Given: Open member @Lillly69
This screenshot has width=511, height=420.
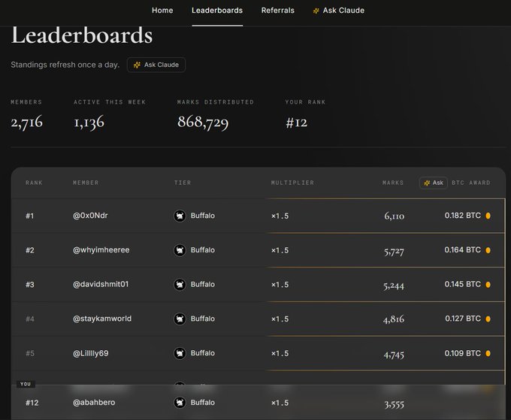Looking at the screenshot, I should [x=91, y=353].
